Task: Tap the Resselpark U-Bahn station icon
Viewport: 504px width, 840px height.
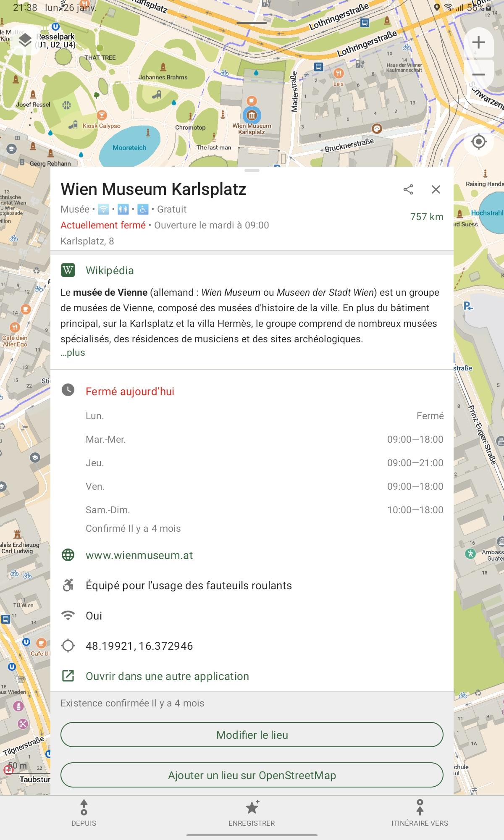Action: tap(56, 27)
